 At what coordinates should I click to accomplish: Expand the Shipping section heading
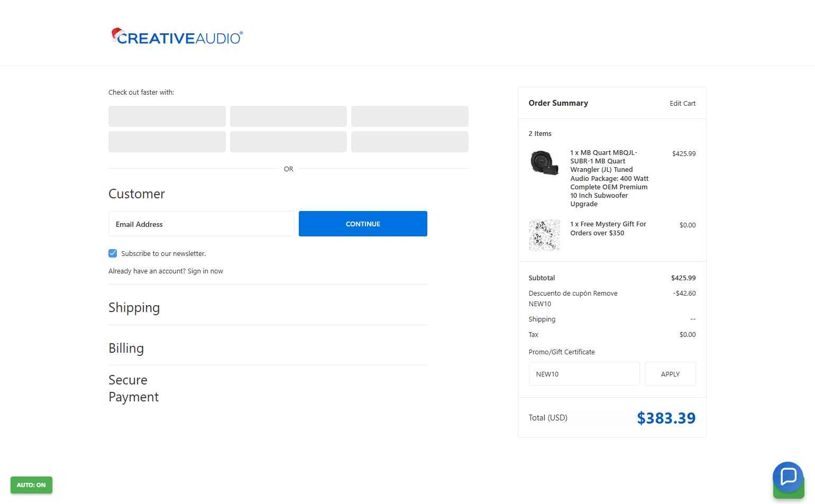tap(134, 308)
